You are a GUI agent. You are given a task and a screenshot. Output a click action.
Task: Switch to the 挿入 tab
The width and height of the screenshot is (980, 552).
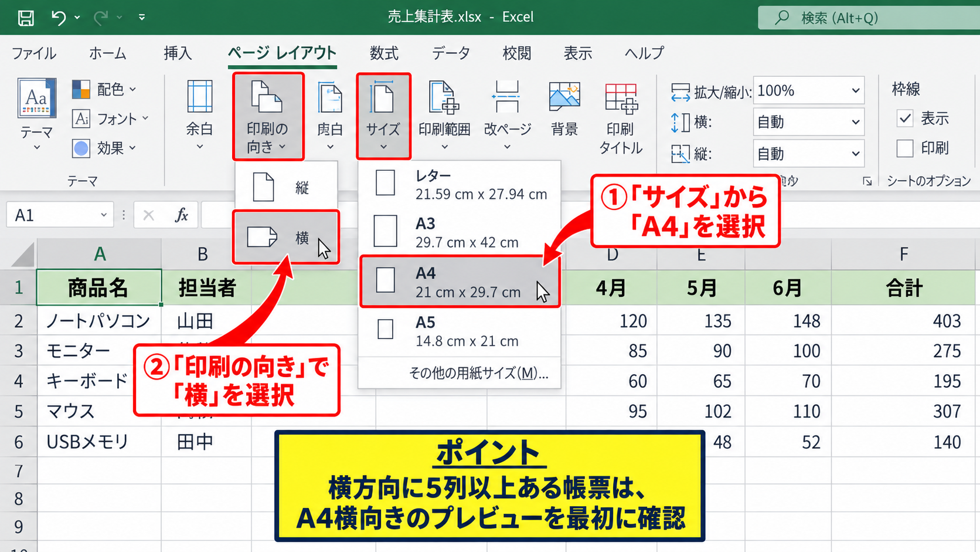[178, 53]
